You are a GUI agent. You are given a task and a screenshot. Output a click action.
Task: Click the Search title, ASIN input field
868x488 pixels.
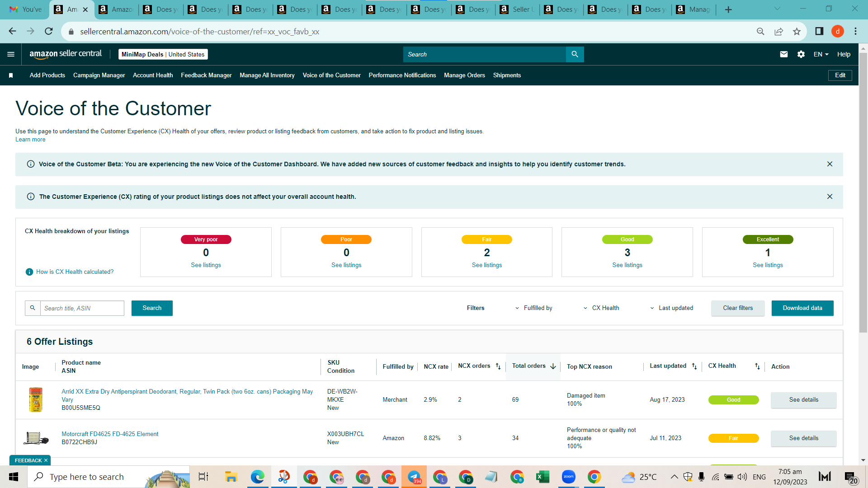[82, 308]
